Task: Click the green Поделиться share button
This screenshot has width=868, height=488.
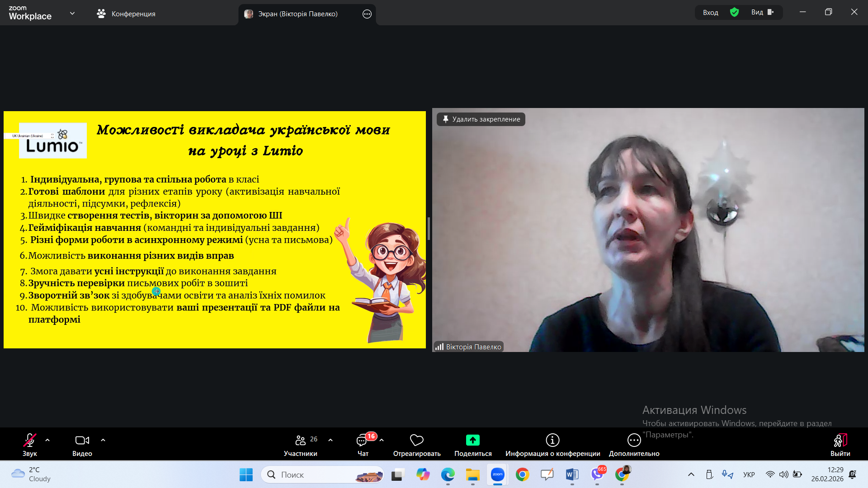Action: coord(472,440)
